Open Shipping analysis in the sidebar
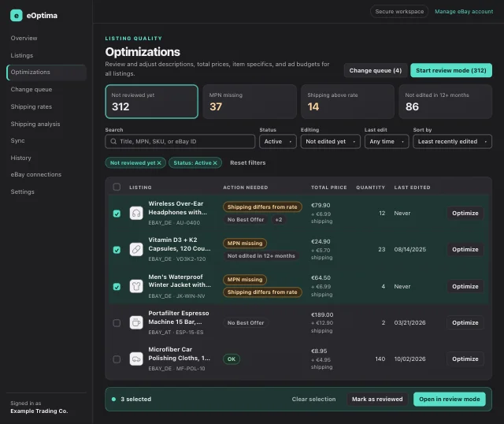This screenshot has width=504, height=424. pos(35,124)
